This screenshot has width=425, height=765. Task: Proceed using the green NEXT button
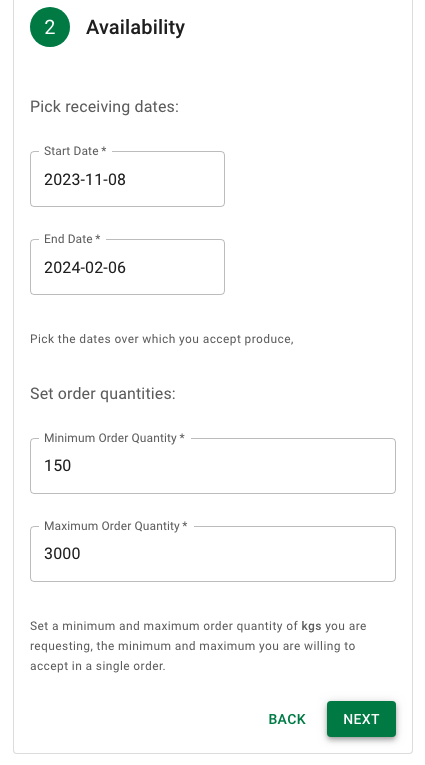(361, 719)
